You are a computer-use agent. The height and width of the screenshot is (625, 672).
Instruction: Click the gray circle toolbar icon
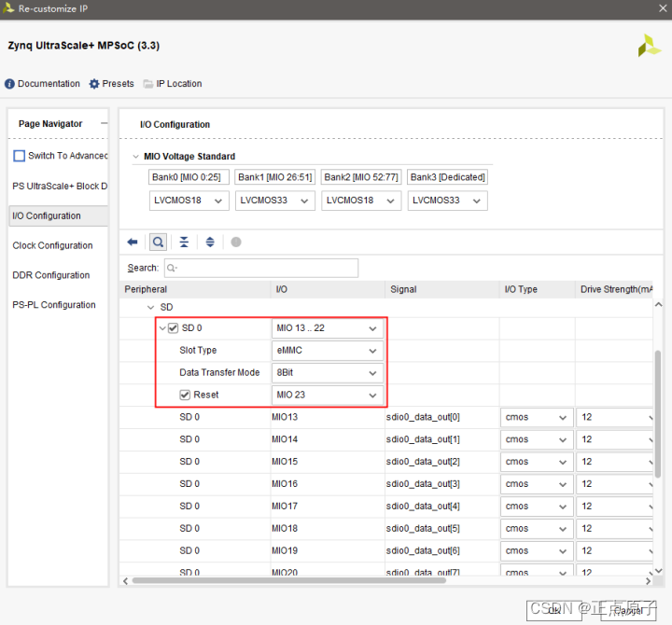click(236, 243)
